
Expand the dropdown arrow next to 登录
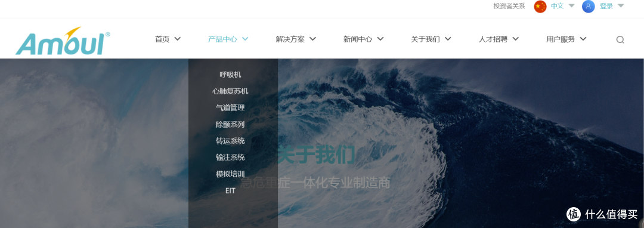(x=621, y=6)
